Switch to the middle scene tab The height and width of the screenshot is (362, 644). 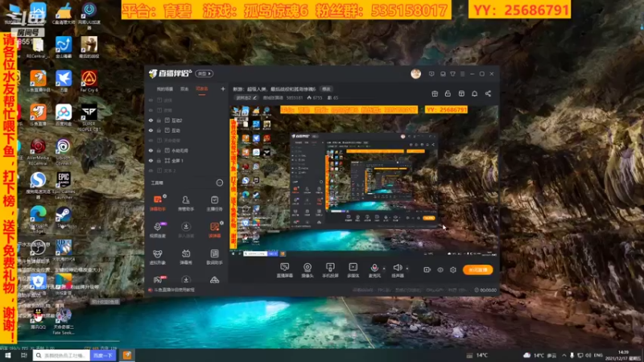[184, 88]
